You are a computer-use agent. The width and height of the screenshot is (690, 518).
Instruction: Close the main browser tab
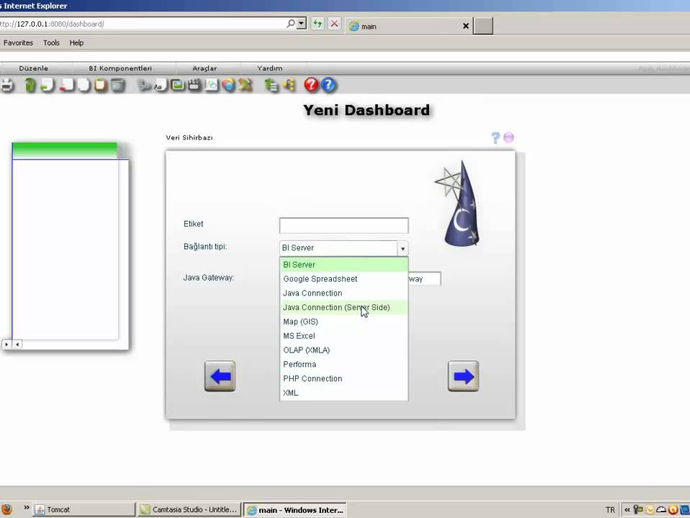click(466, 26)
